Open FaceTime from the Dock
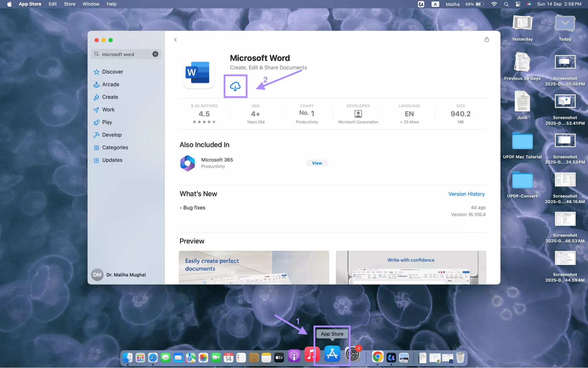 pyautogui.click(x=216, y=358)
